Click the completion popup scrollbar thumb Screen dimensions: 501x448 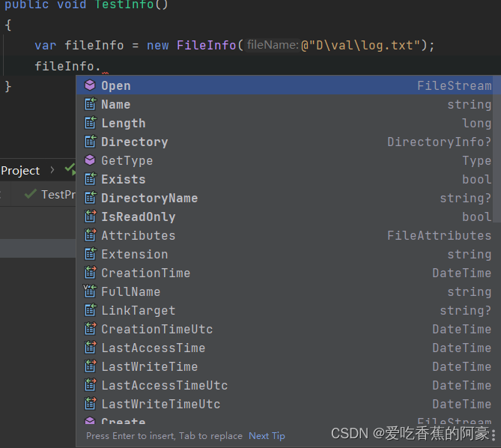click(497, 149)
